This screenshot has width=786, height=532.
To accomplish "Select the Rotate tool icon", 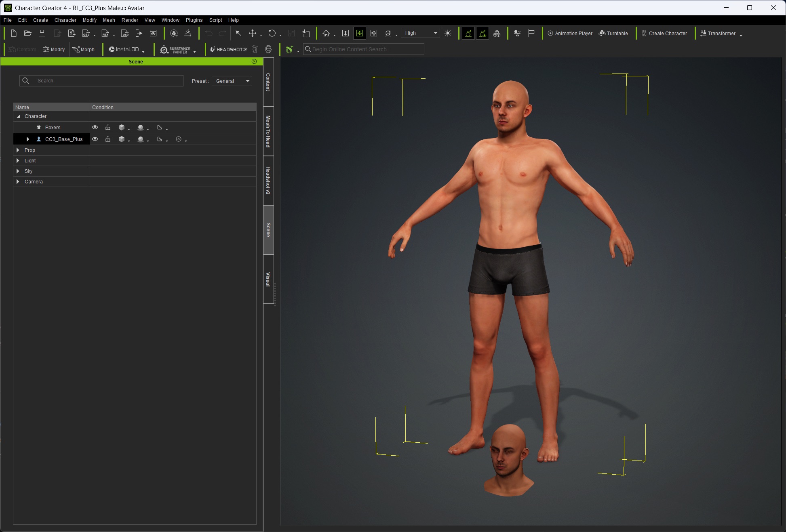I will [x=272, y=33].
